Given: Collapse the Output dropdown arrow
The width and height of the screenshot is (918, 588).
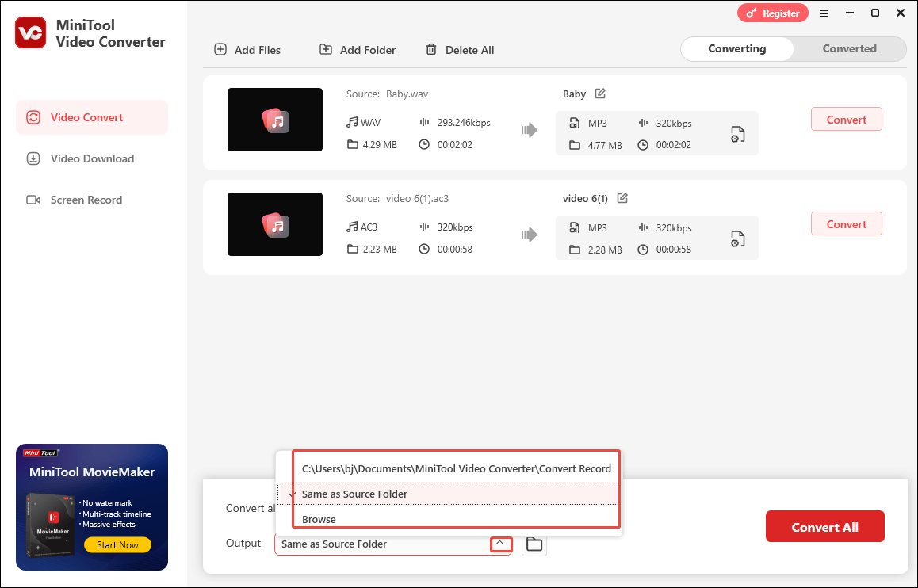Looking at the screenshot, I should click(x=500, y=544).
